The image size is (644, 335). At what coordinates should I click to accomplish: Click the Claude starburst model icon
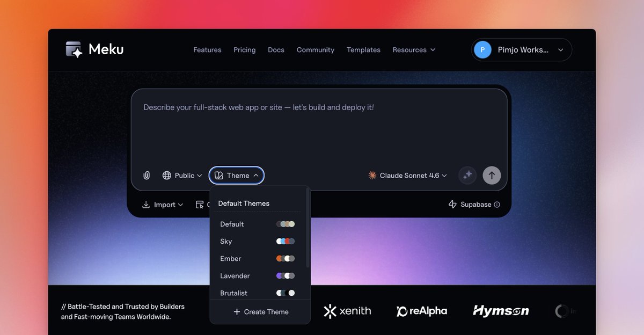(x=372, y=176)
